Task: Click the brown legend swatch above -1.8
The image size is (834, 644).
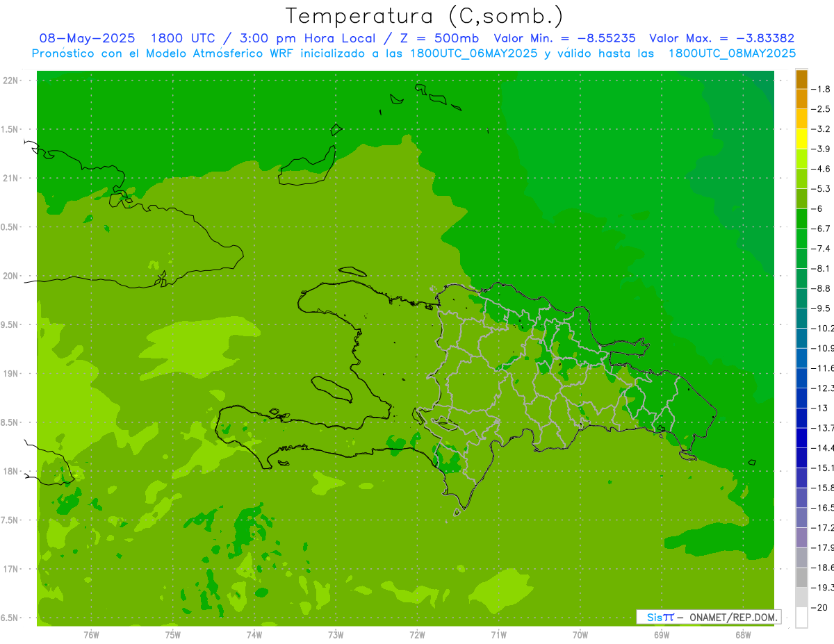Action: tap(801, 79)
